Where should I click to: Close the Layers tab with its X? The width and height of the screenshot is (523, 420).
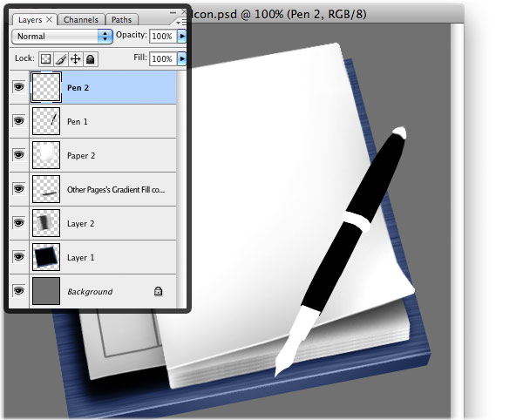point(49,19)
